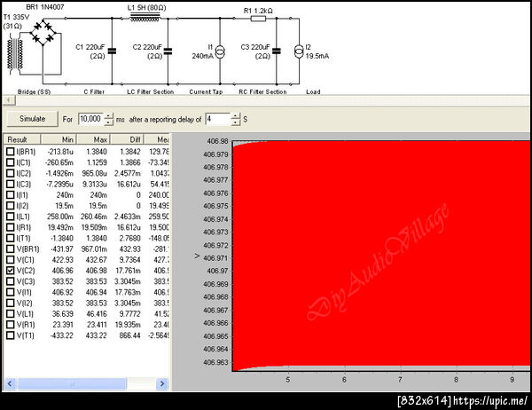The image size is (532, 410).
Task: Click the simulation time field showing 10,000
Action: click(91, 119)
